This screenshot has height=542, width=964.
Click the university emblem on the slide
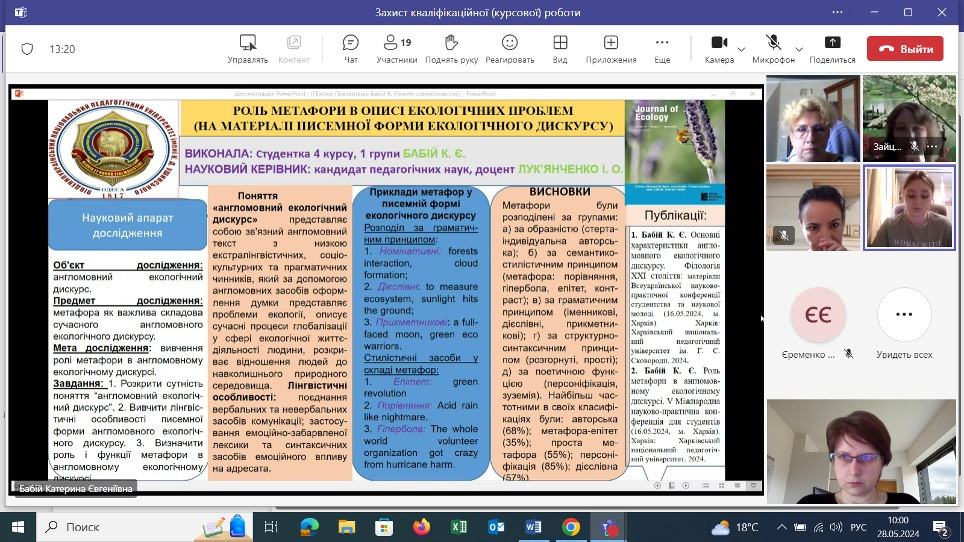coord(113,148)
